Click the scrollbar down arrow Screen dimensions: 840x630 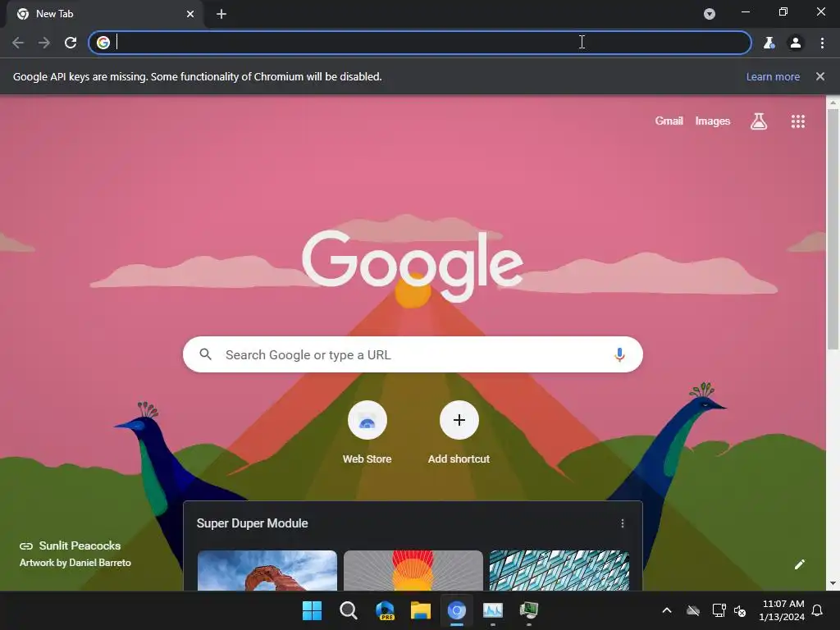[833, 583]
